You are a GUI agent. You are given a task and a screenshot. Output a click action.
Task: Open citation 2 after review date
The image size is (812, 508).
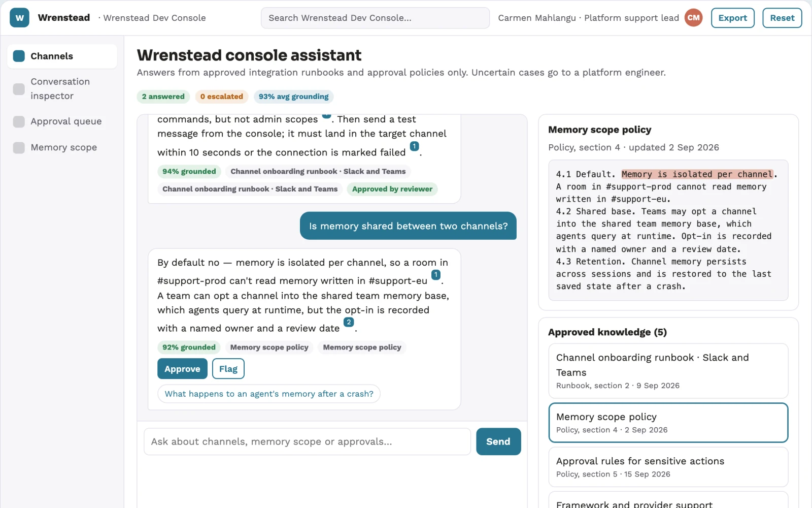click(x=349, y=322)
